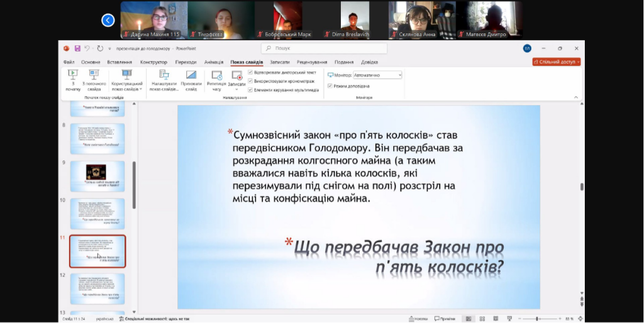This screenshot has height=323, width=644.
Task: Switch to Конструктор tab
Action: [153, 62]
